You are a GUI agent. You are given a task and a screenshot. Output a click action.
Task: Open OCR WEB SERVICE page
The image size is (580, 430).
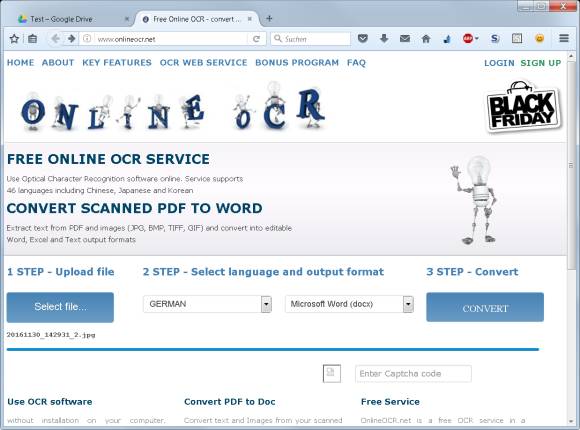pyautogui.click(x=203, y=63)
